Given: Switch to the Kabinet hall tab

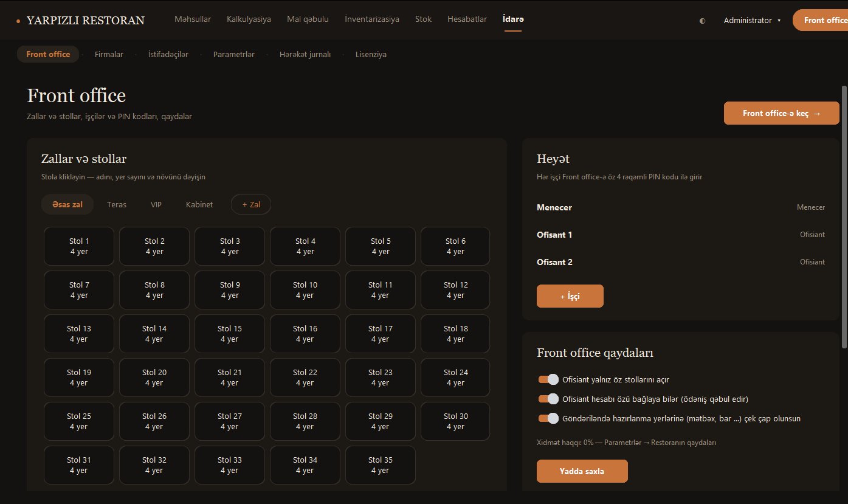Looking at the screenshot, I should (x=199, y=205).
